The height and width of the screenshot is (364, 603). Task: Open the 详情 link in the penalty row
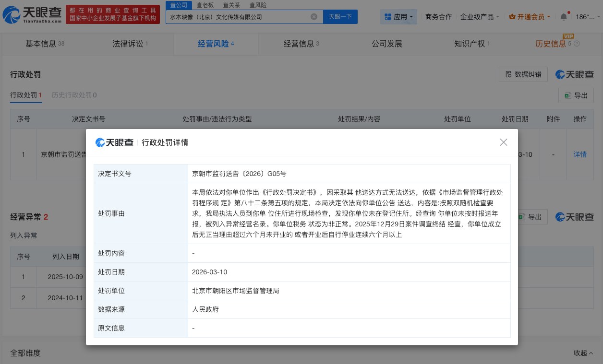(580, 154)
